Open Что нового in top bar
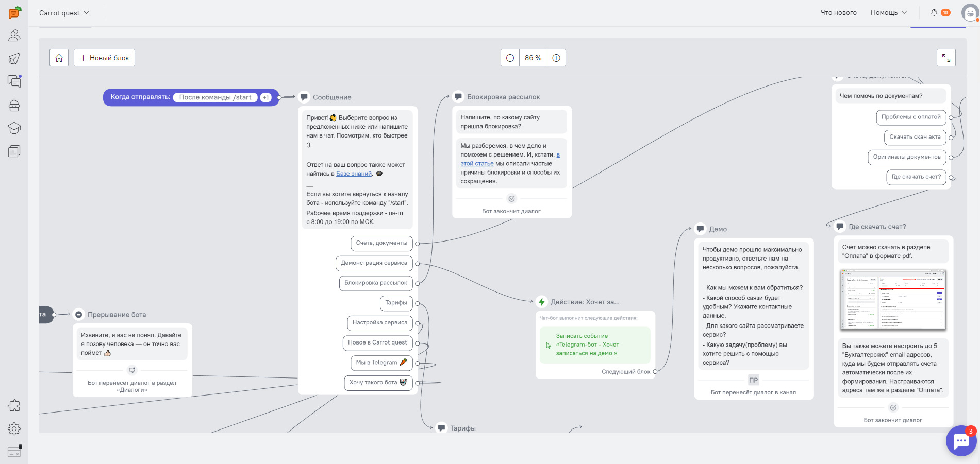 pyautogui.click(x=838, y=13)
